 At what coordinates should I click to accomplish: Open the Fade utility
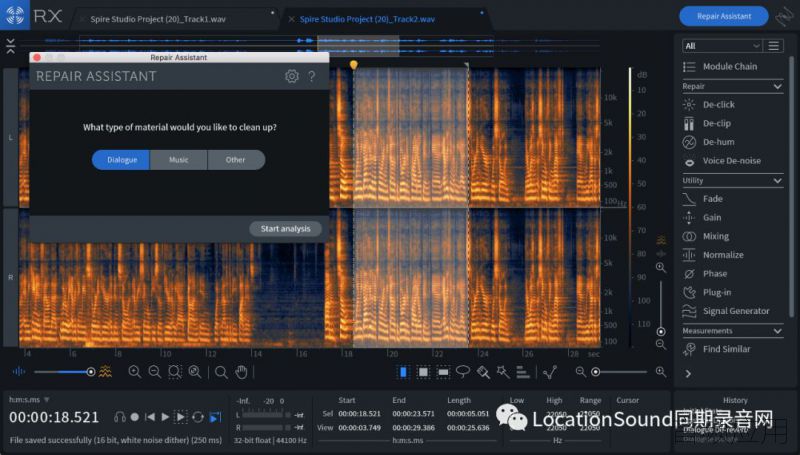[x=712, y=199]
